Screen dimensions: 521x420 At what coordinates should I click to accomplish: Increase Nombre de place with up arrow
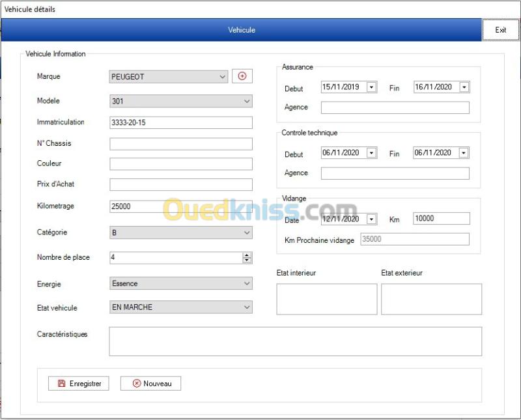click(x=247, y=255)
